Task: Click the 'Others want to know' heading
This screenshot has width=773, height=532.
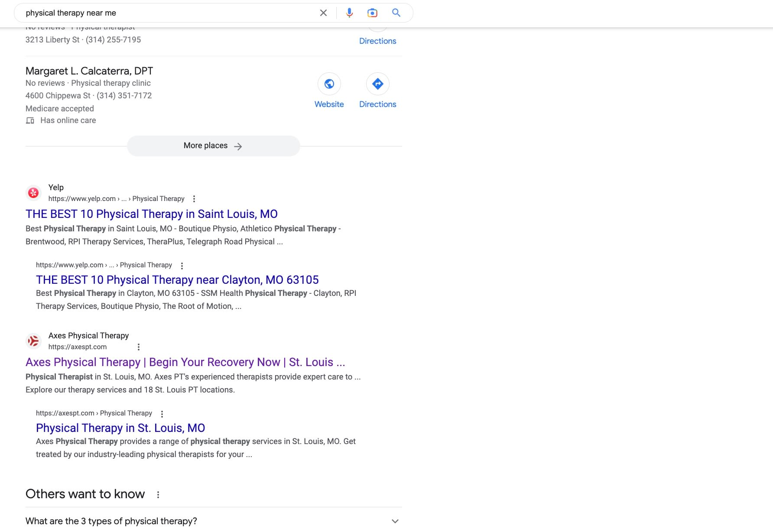Action: coord(85,494)
